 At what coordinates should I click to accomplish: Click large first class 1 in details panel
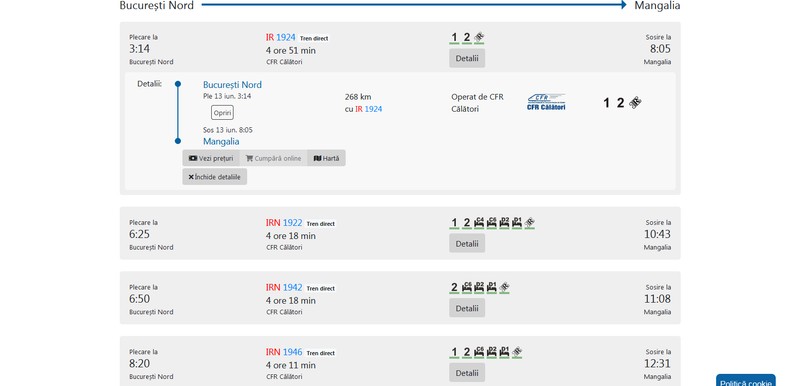tap(606, 103)
